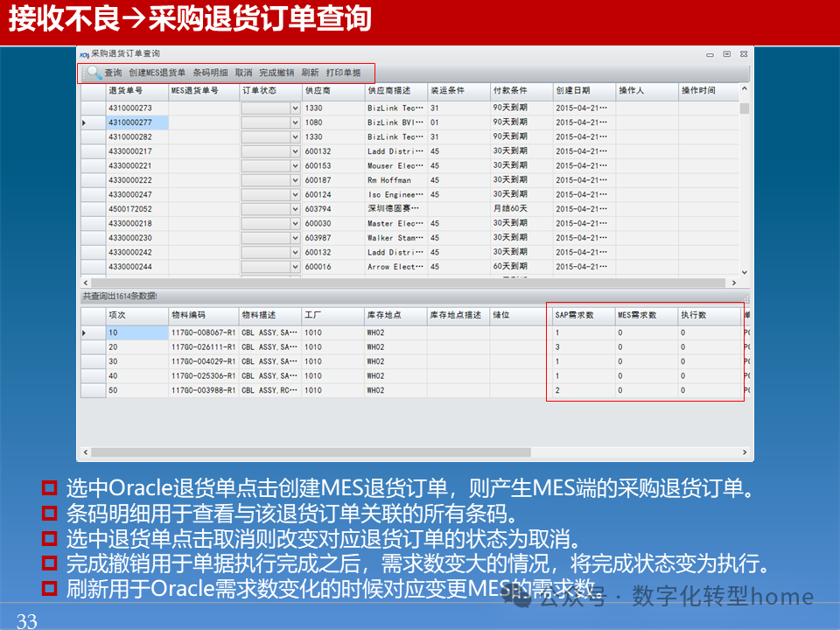Click the 刷新 toolbar button
Viewport: 840px width, 630px height.
[x=310, y=73]
